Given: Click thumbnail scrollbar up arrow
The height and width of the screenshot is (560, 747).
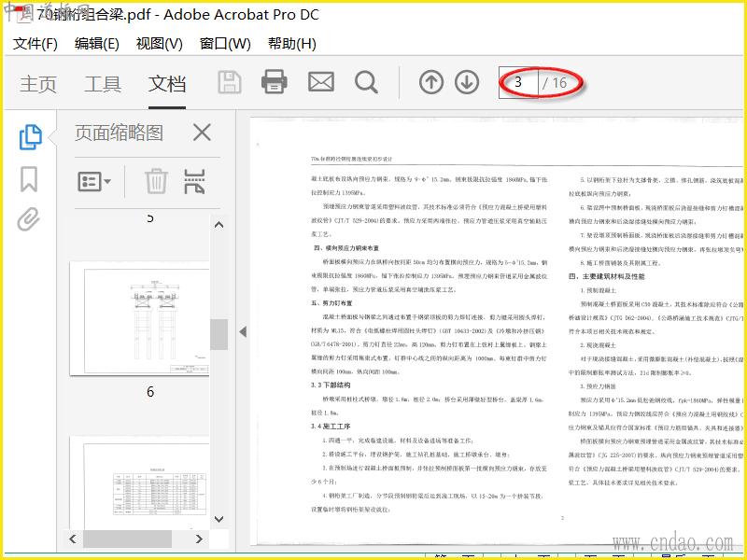Looking at the screenshot, I should [x=218, y=225].
